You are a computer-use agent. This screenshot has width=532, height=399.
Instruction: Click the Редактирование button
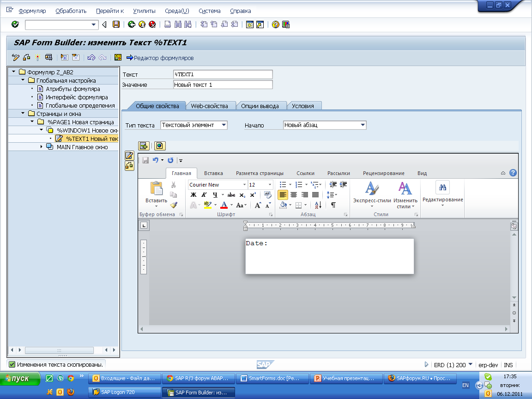442,194
